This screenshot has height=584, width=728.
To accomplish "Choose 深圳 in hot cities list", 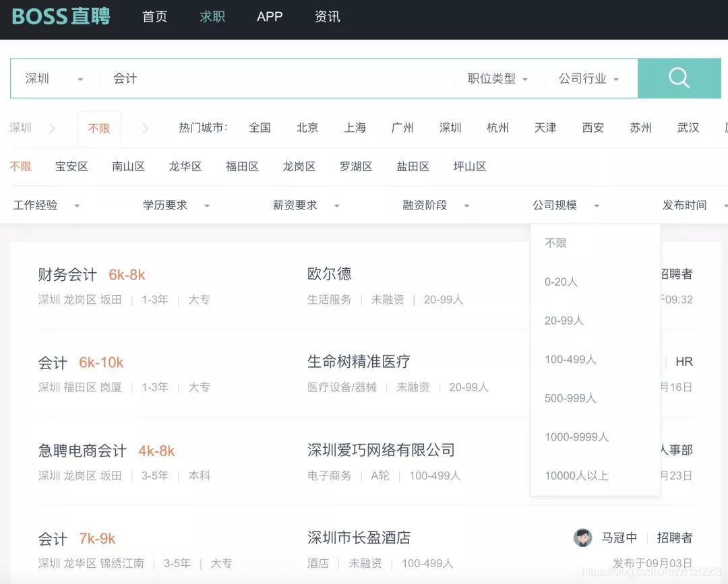I will [450, 127].
